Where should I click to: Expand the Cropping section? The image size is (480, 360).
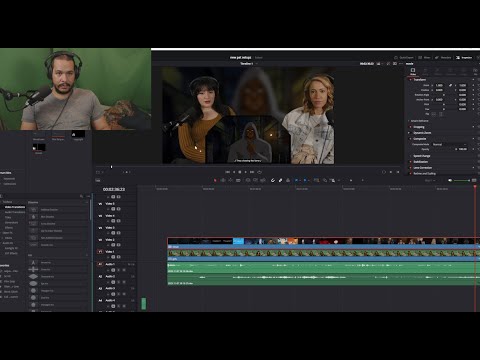point(419,127)
